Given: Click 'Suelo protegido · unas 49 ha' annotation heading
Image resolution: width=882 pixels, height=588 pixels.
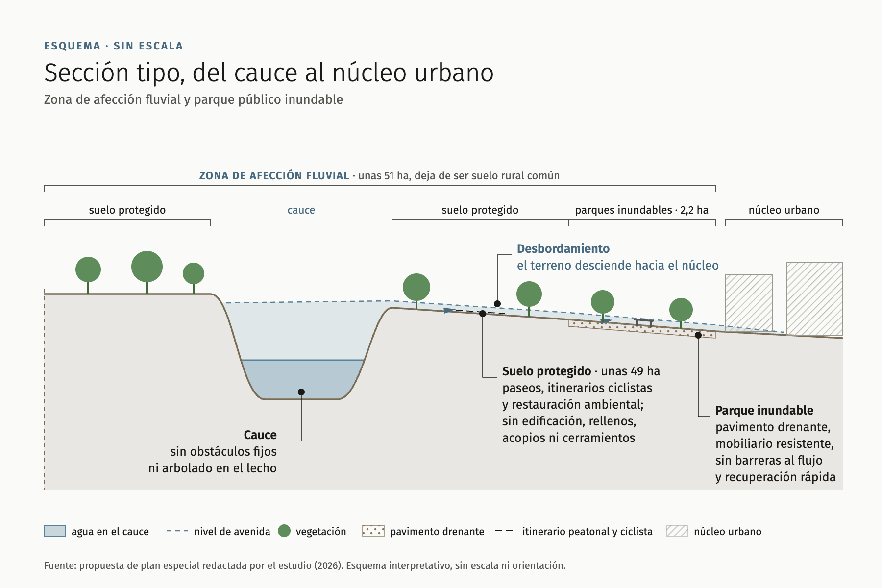Looking at the screenshot, I should point(581,371).
